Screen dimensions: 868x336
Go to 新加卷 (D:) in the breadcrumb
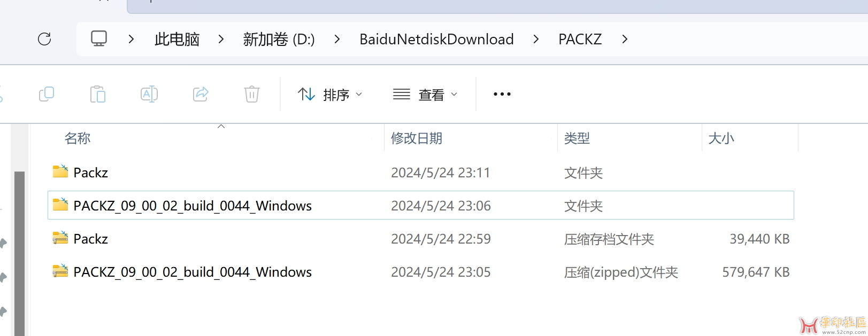click(x=279, y=39)
